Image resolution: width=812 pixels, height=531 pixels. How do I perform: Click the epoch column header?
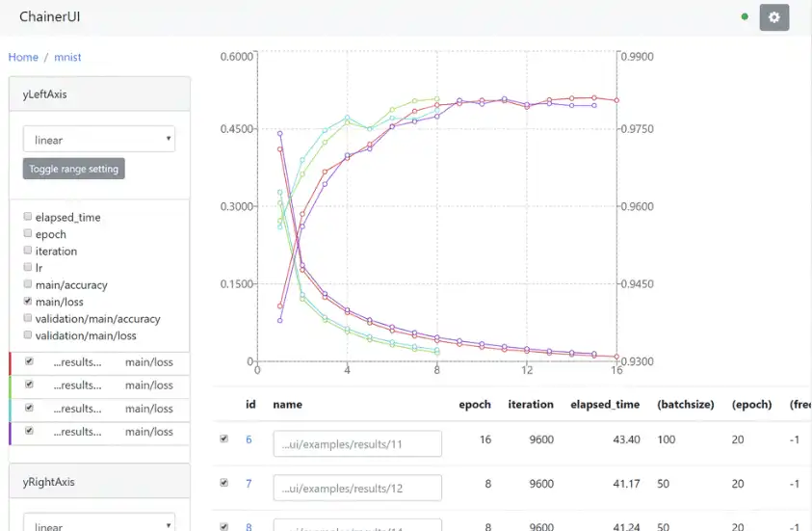click(475, 405)
